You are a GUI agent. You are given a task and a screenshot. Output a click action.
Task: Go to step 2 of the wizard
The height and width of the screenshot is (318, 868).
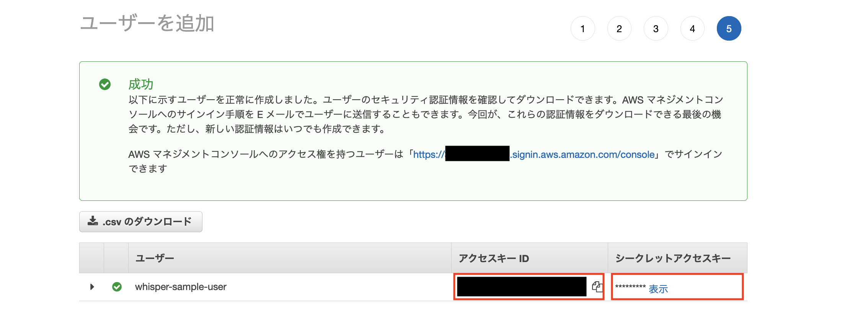(619, 28)
